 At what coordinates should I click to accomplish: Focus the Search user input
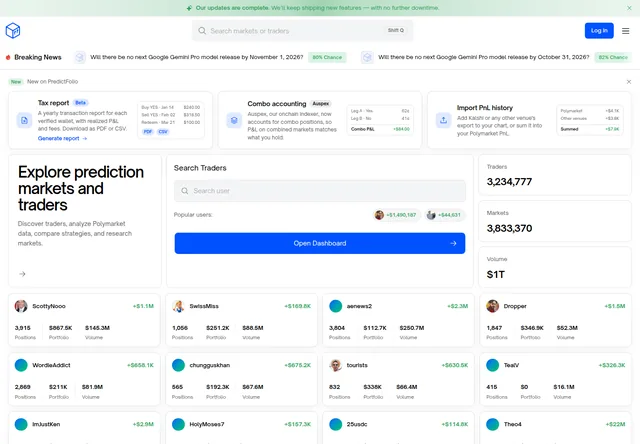320,191
